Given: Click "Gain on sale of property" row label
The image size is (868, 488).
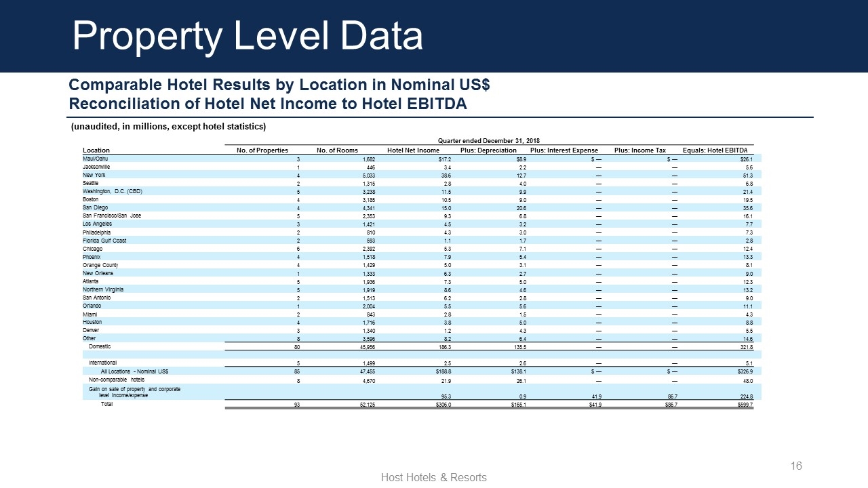Looking at the screenshot, I should pyautogui.click(x=135, y=392).
